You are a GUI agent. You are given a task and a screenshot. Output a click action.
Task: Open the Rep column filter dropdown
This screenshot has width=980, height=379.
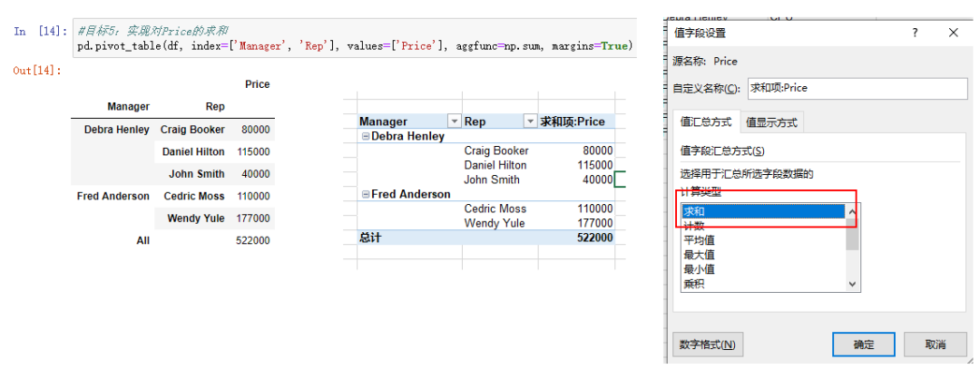[531, 121]
